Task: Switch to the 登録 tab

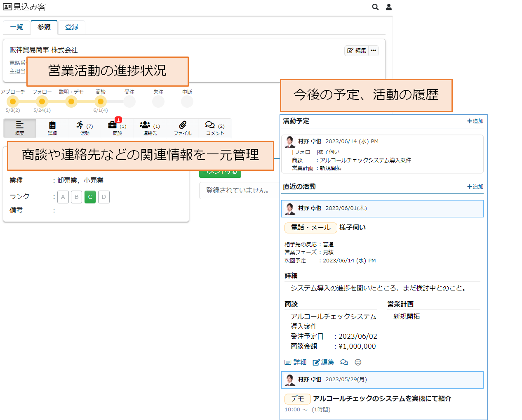Action: [x=72, y=27]
